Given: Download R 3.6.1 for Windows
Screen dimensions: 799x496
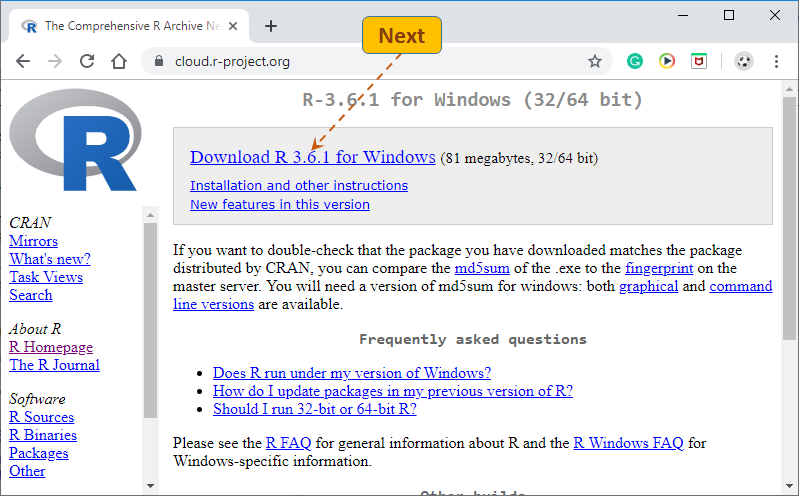Looking at the screenshot, I should coord(312,157).
